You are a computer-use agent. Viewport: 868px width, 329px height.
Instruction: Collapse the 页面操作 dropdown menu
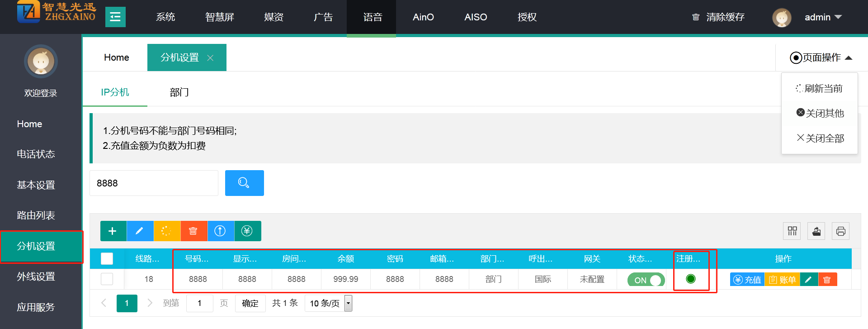tap(821, 57)
